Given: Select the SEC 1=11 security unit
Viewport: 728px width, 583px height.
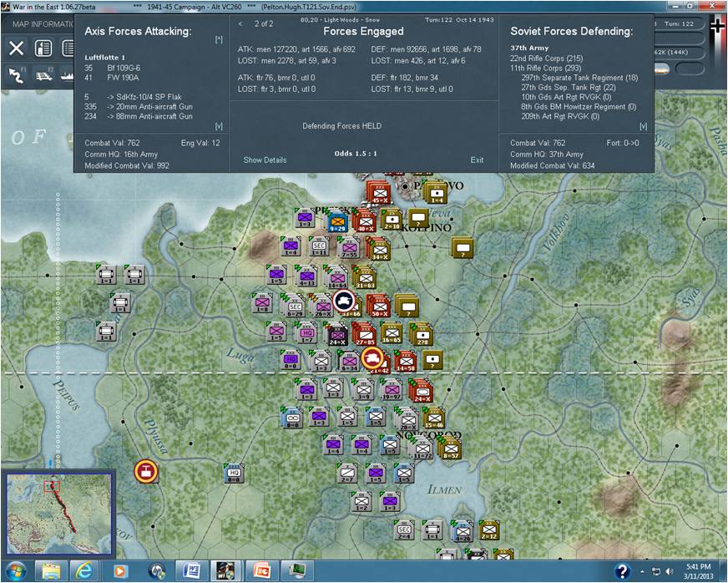Looking at the screenshot, I should pos(319,246).
